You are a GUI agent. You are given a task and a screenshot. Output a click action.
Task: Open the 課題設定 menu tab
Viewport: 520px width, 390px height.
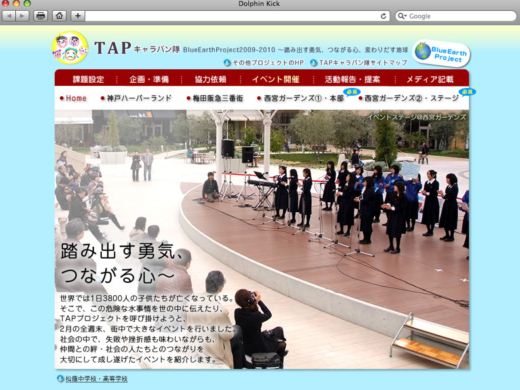88,79
